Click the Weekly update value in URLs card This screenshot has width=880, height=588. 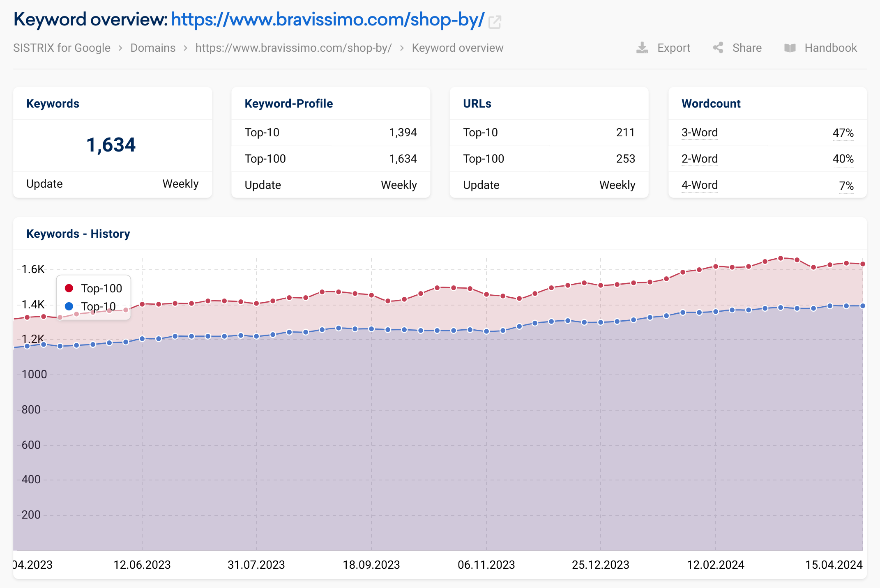(x=617, y=185)
